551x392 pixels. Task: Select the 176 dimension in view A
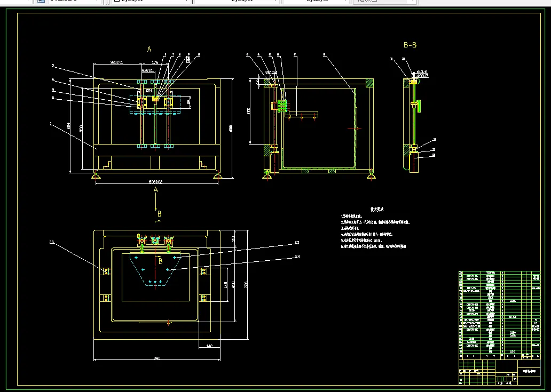pos(155,62)
